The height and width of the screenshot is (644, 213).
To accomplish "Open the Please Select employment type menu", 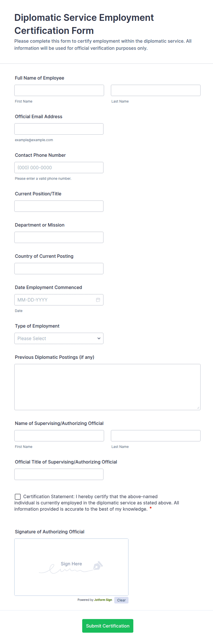I will (59, 338).
